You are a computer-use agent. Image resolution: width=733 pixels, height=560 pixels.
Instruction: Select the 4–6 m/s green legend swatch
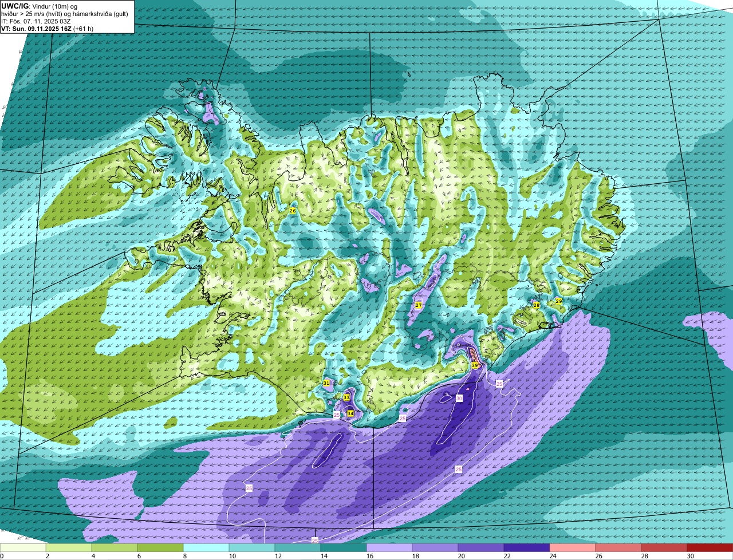115,548
